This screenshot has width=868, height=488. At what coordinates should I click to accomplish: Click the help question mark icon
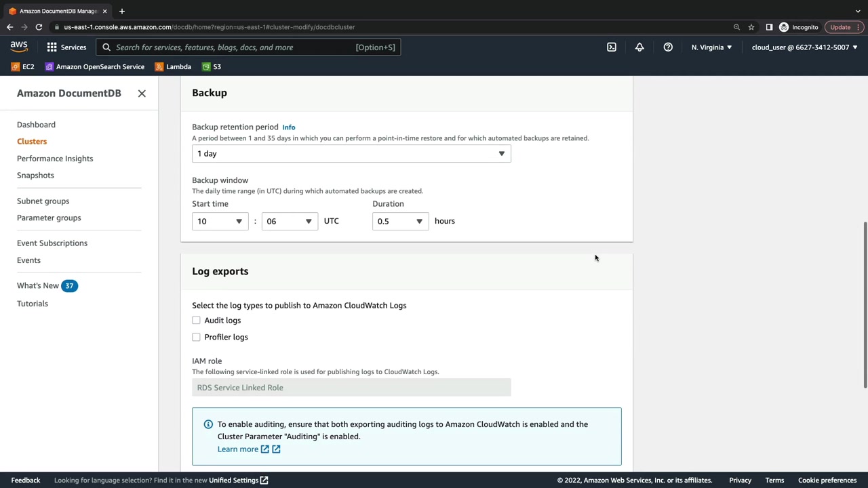pyautogui.click(x=668, y=47)
